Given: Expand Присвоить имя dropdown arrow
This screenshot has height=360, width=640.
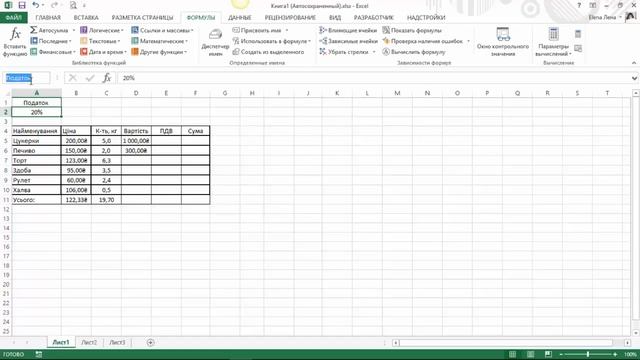Looking at the screenshot, I should [x=287, y=31].
